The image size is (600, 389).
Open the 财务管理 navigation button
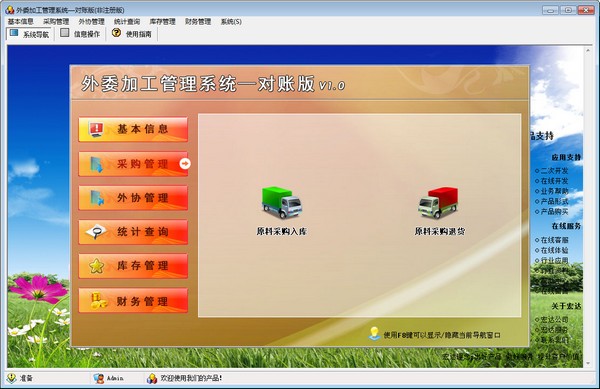click(x=133, y=301)
